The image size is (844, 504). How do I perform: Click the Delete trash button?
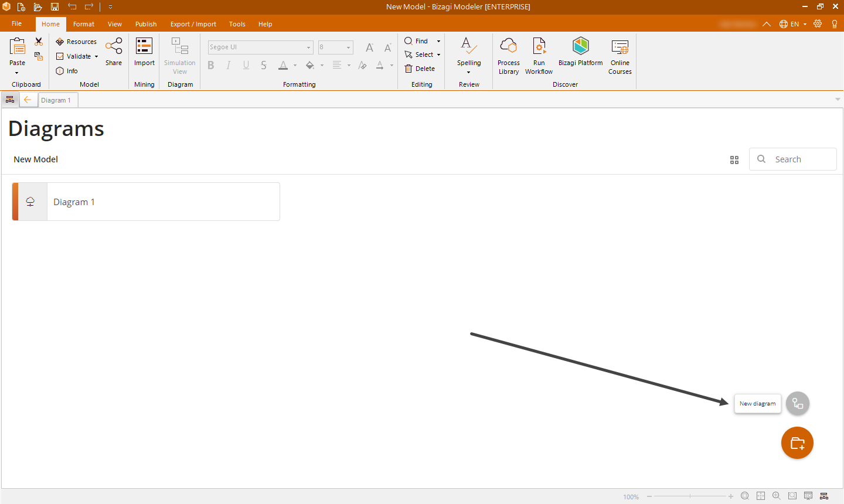pos(420,69)
